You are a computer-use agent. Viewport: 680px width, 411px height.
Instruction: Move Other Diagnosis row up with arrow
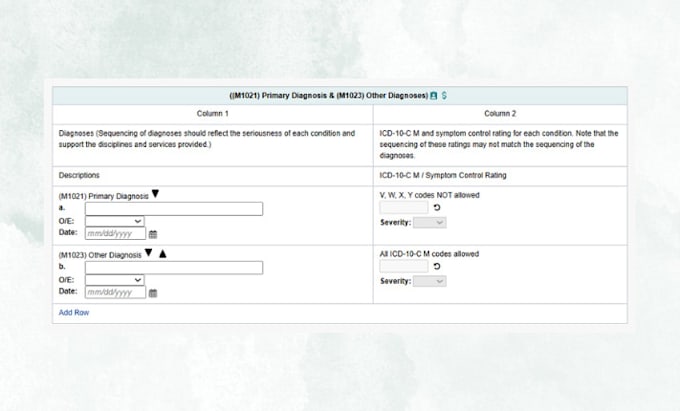click(163, 254)
